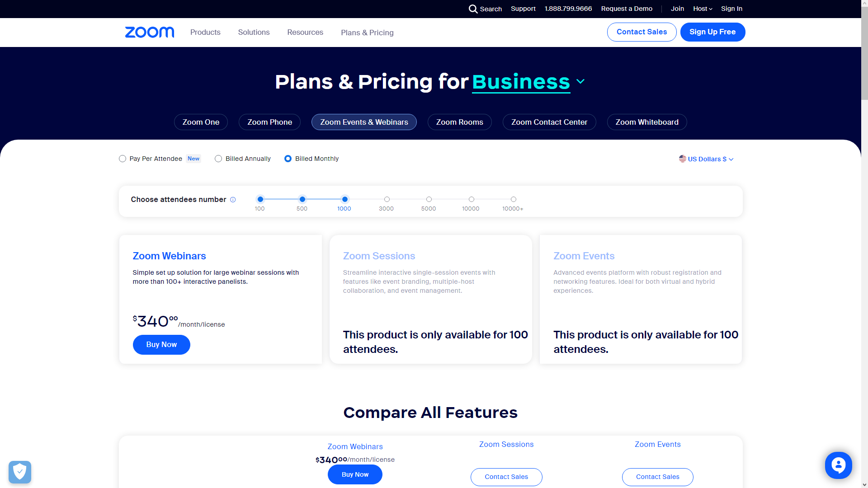Expand the US Dollars currency dropdown
Screen dimensions: 868x488
706,159
